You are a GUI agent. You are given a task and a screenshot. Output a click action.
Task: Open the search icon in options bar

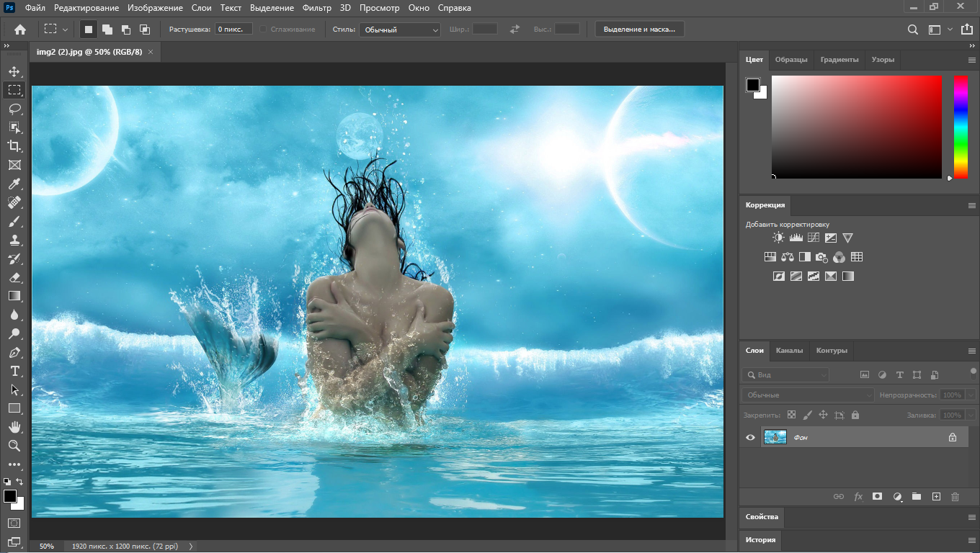coord(912,30)
